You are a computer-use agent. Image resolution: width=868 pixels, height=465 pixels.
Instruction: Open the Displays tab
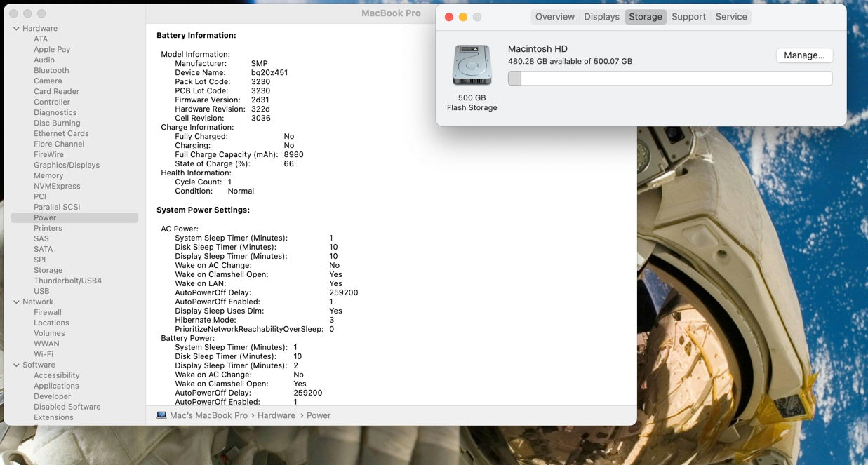point(601,17)
